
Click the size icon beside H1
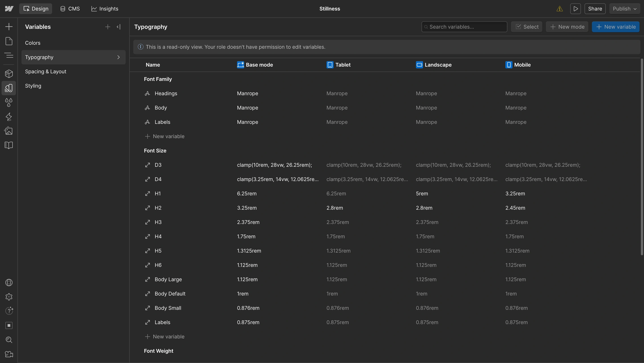coord(148,194)
